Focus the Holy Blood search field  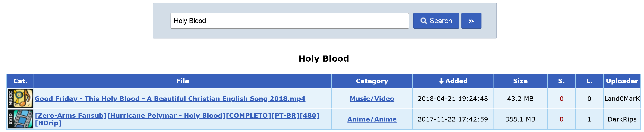(x=290, y=21)
